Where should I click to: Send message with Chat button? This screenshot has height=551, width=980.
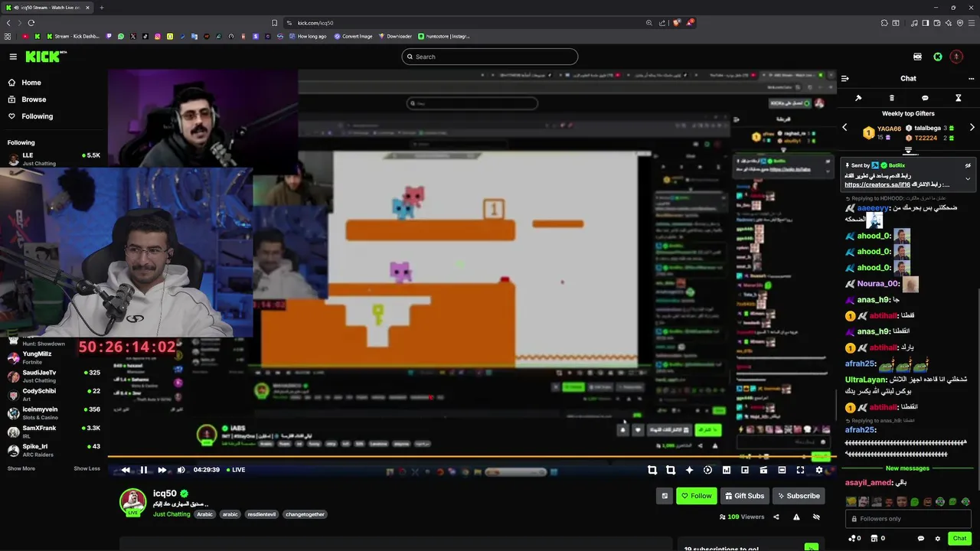959,539
